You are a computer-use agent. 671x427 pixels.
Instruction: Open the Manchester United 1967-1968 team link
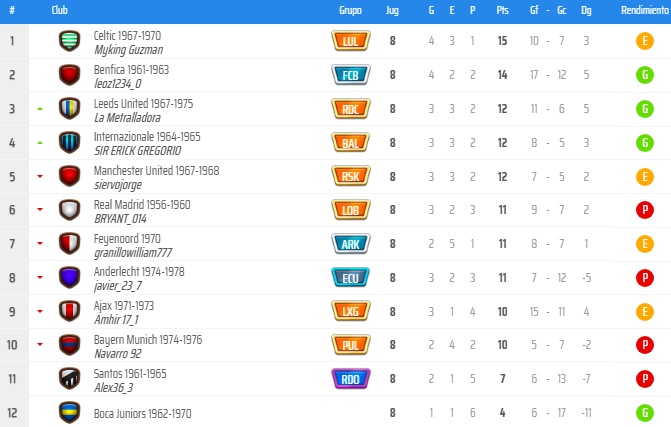[156, 170]
